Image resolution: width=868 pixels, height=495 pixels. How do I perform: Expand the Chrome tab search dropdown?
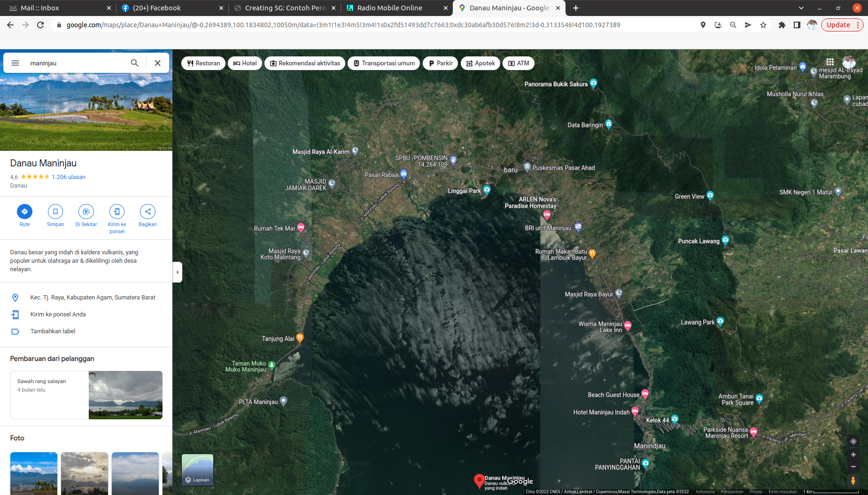coord(801,8)
